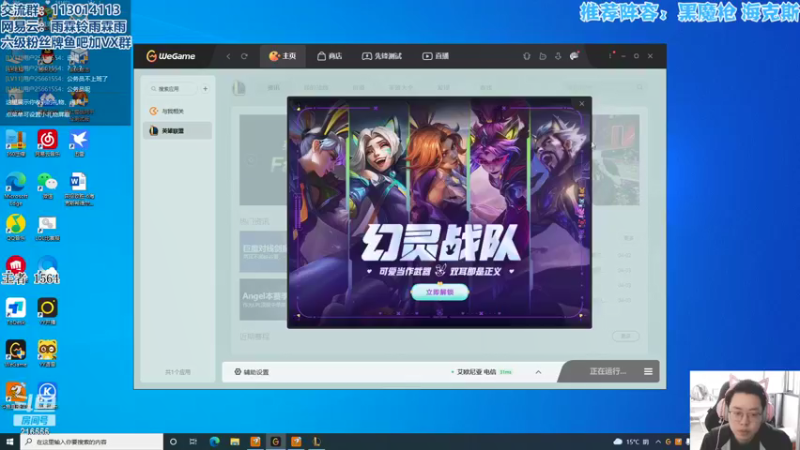Switch to WeGame on the taskbar
Screen dimensions: 800x450
(276, 442)
